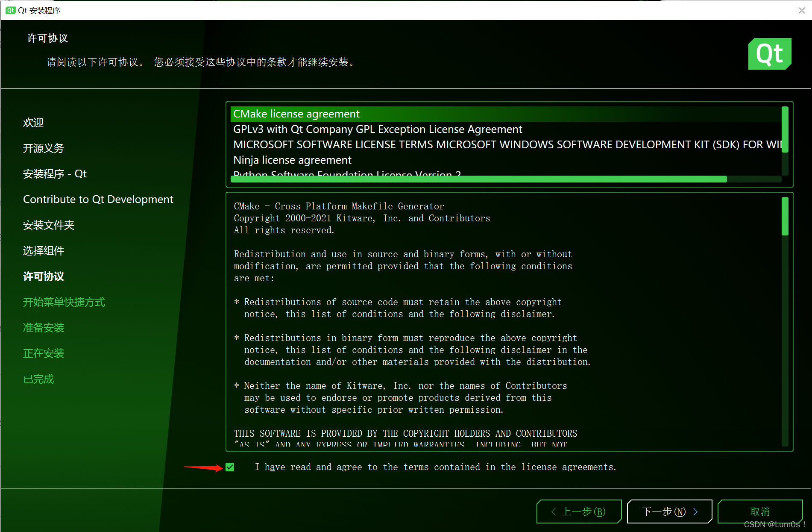812x532 pixels.
Task: Select Python Software Foundation License entry
Action: tap(506, 172)
